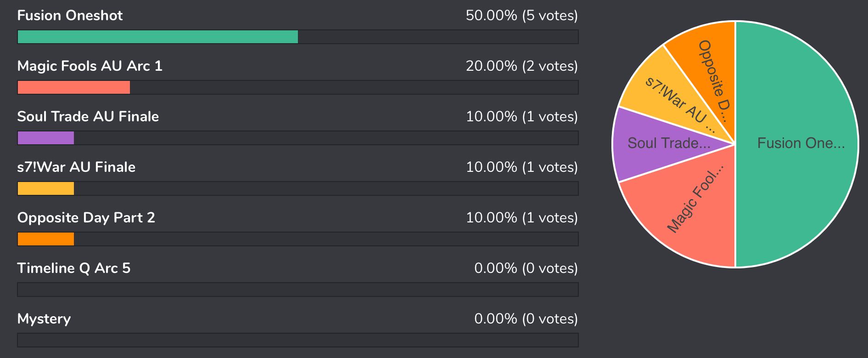Click the Soul Trade AU Finale label
This screenshot has width=868, height=358.
(88, 117)
